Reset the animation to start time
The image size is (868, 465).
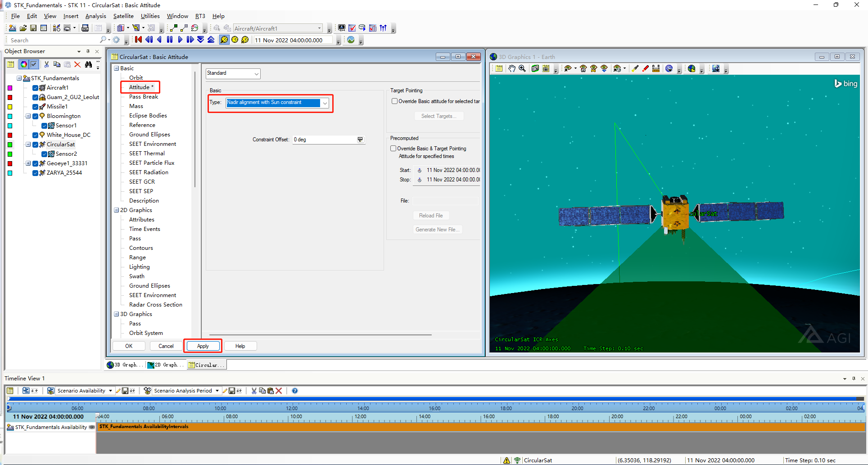[x=138, y=40]
